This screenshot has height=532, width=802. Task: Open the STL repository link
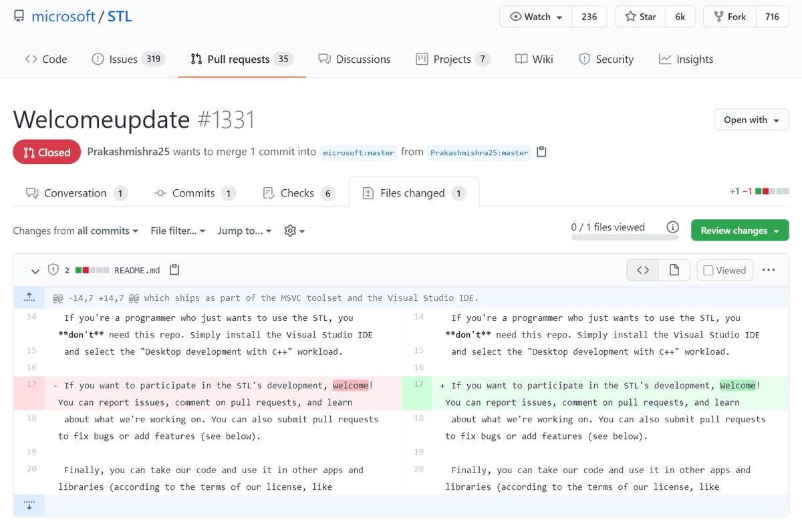120,17
